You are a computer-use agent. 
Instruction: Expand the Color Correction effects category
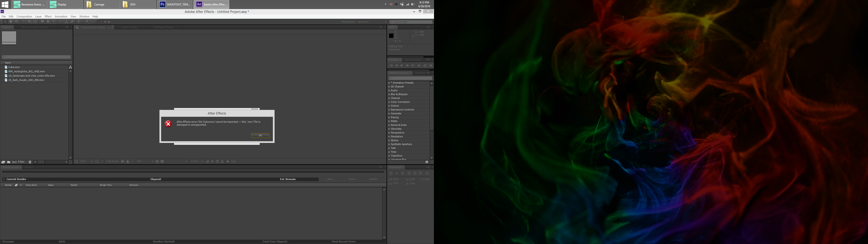[x=389, y=102]
